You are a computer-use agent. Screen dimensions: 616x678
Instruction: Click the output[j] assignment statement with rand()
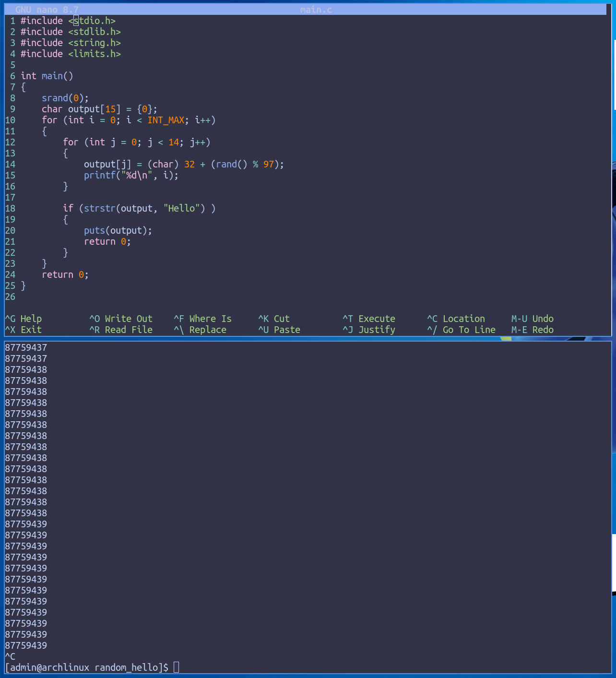(x=184, y=164)
